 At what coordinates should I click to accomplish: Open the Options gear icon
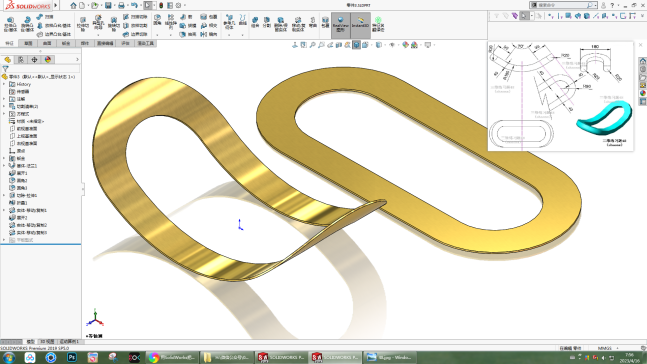(179, 5)
